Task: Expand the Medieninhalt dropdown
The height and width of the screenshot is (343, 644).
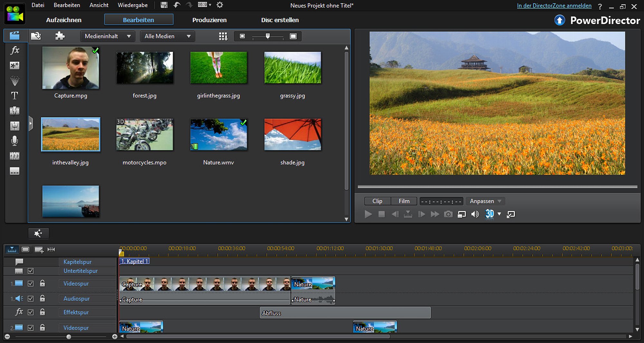Action: coord(108,36)
